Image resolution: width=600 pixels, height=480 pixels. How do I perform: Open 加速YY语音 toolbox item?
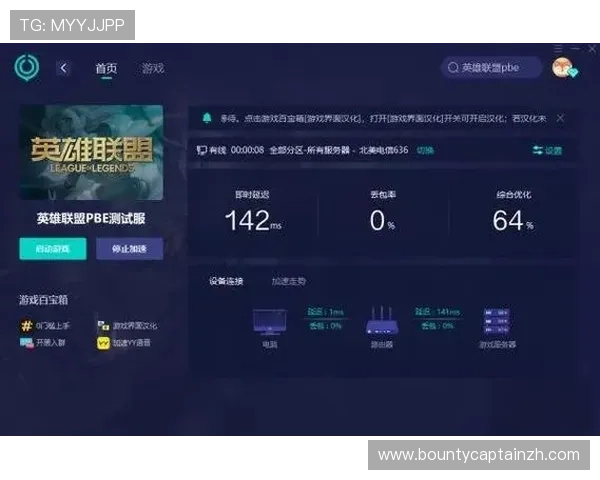[x=124, y=343]
